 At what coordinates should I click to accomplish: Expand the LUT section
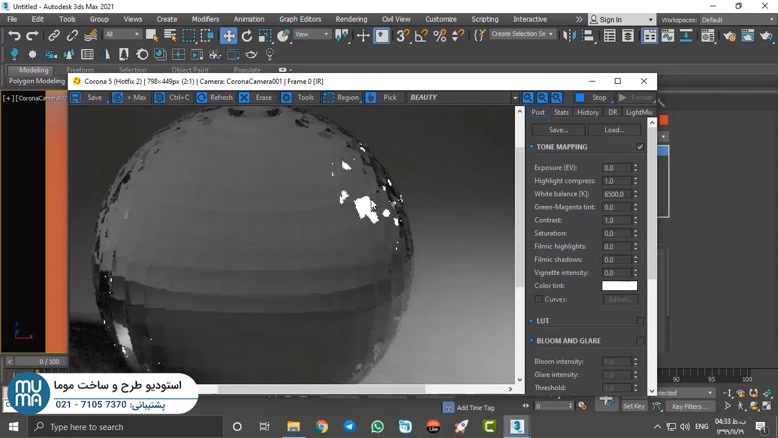531,321
